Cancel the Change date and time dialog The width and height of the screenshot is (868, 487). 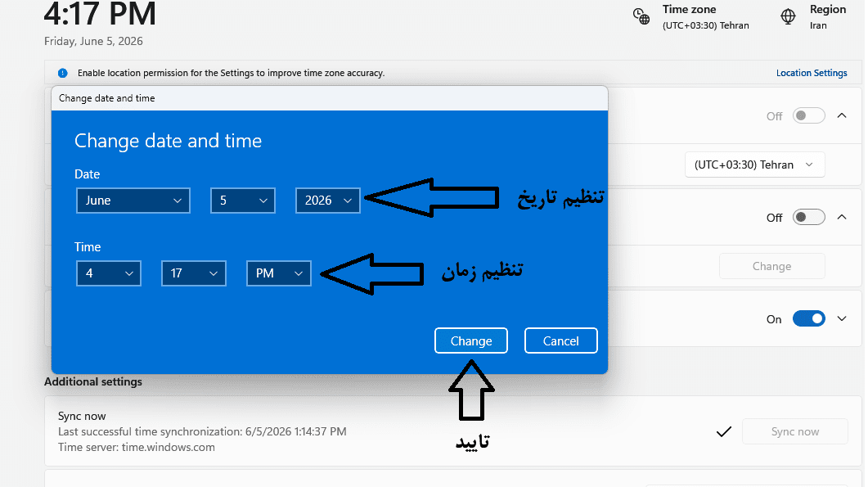click(560, 340)
